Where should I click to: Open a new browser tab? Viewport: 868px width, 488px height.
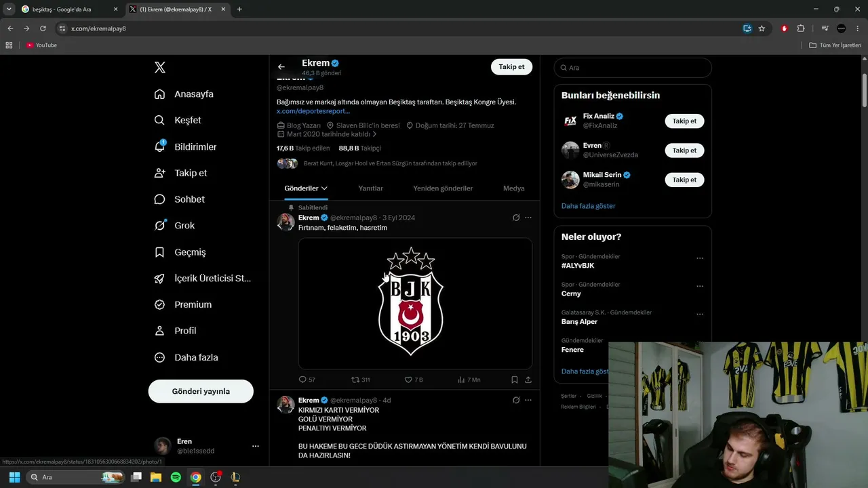[239, 9]
